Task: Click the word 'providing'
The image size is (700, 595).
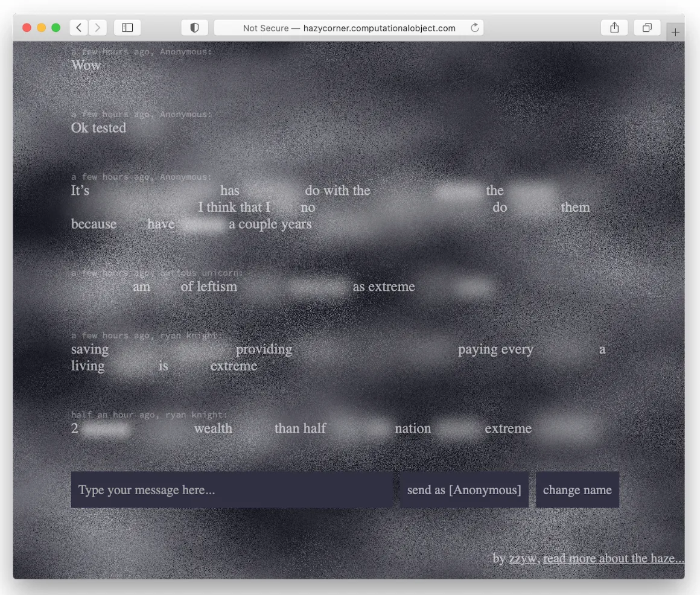Action: [x=264, y=349]
